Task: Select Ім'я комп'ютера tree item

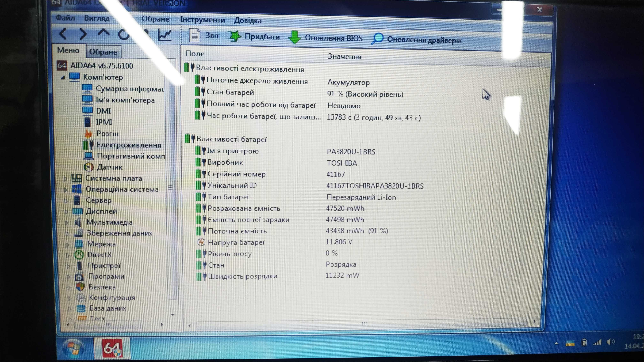Action: click(x=119, y=100)
